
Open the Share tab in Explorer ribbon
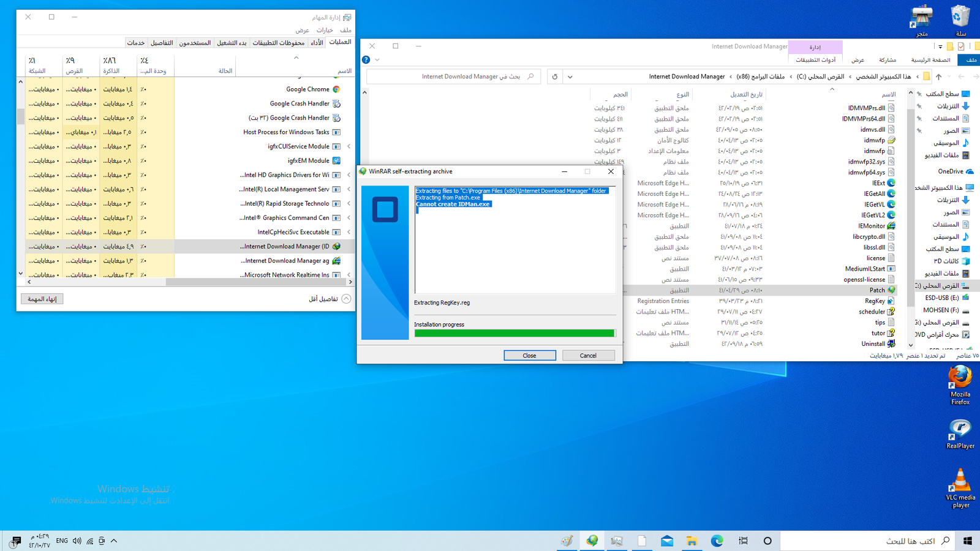[888, 59]
